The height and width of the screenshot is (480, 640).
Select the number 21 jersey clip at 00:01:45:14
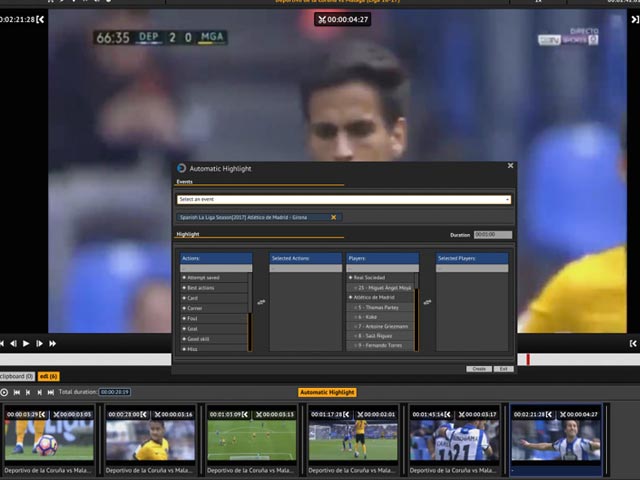point(454,440)
